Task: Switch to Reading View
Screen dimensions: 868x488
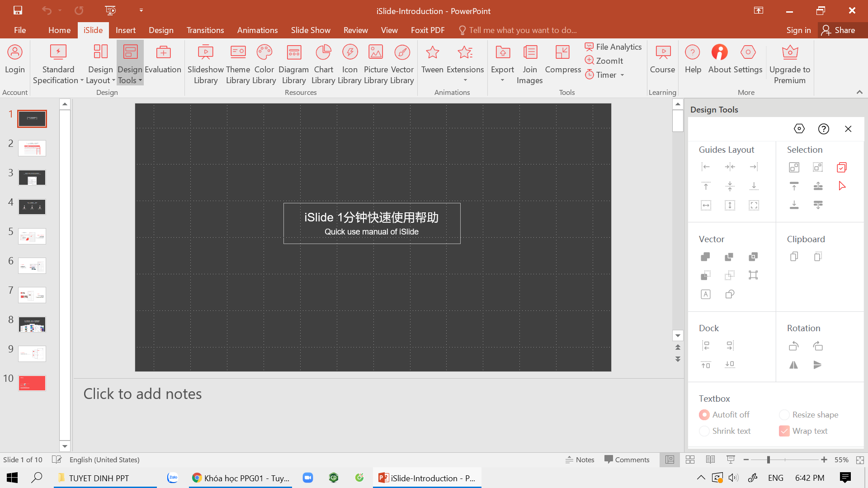Action: [x=710, y=460]
